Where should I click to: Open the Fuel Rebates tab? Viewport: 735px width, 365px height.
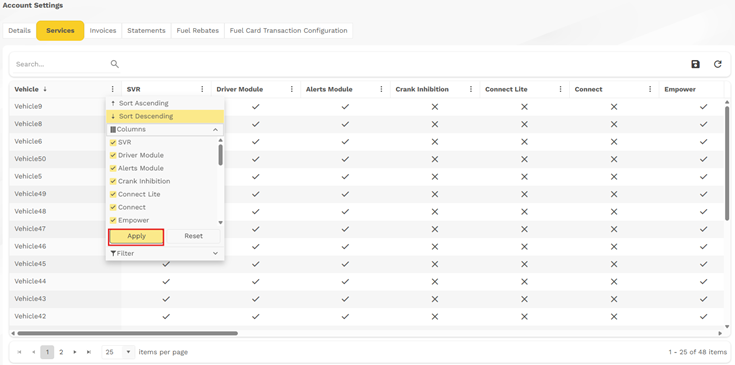click(x=198, y=30)
